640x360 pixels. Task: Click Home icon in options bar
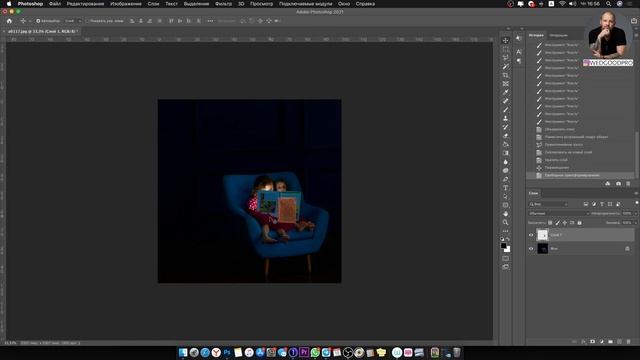[x=9, y=21]
